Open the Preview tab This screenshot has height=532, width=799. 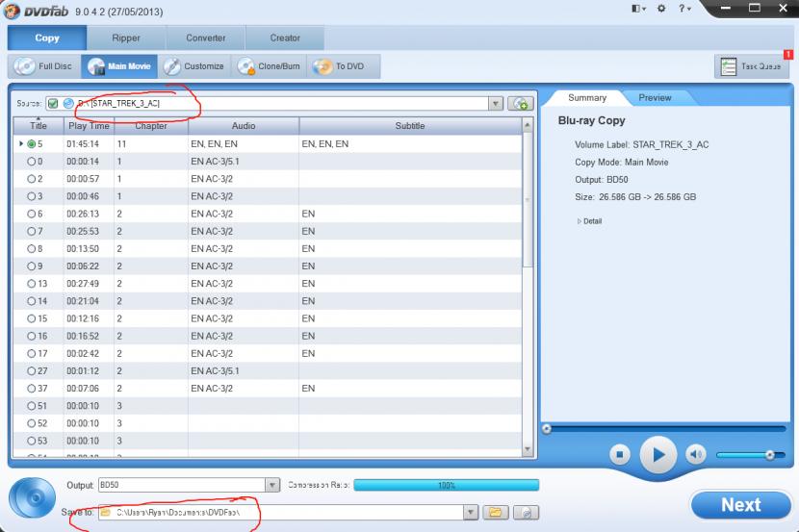pos(655,98)
